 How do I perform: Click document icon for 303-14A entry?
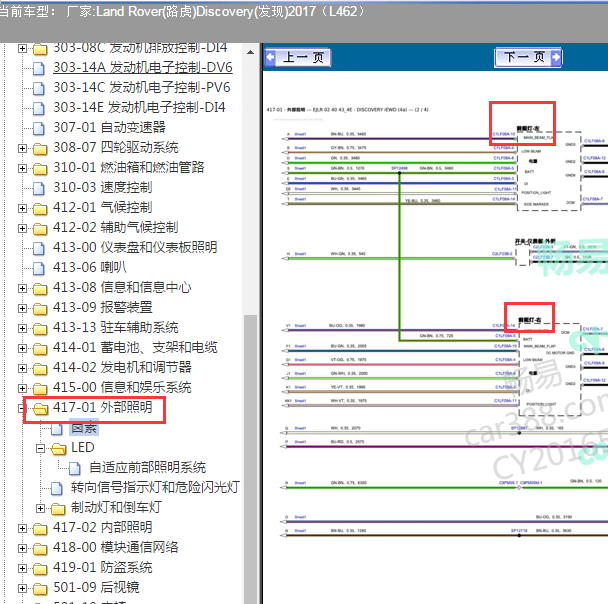click(39, 68)
